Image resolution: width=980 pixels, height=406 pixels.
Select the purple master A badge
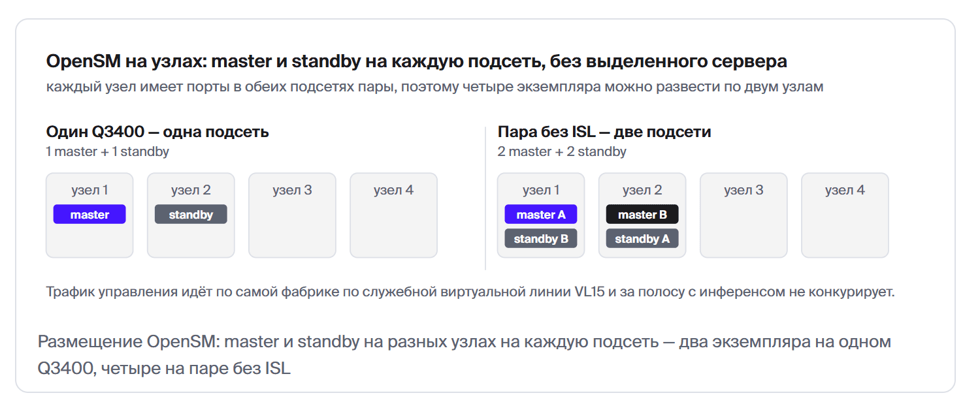(x=541, y=214)
